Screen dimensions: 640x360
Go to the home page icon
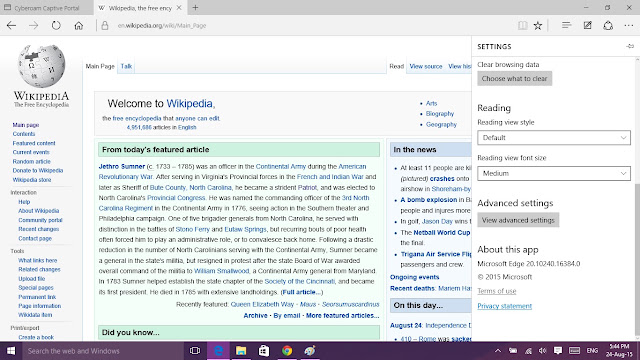[79, 25]
